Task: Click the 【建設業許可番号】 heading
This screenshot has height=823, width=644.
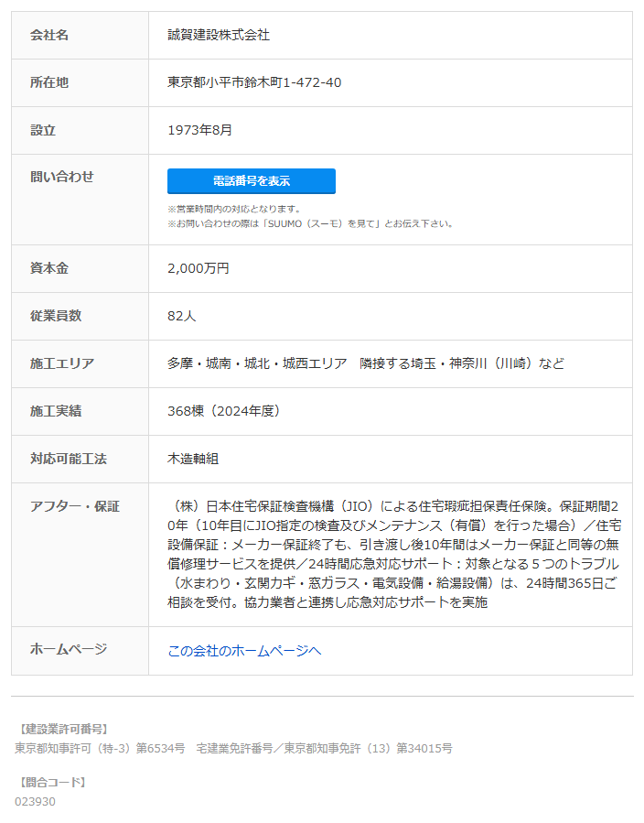Action: (x=63, y=729)
